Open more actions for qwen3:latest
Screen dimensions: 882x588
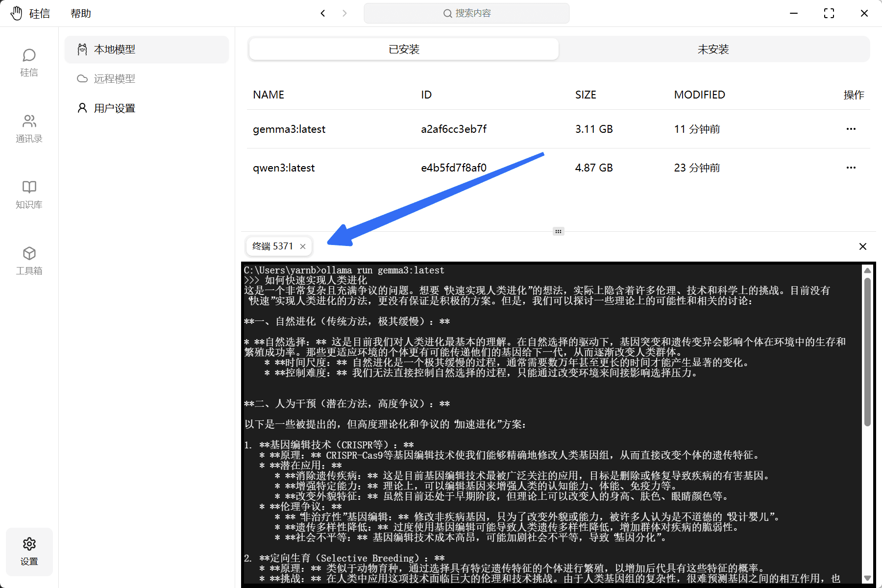pos(851,168)
